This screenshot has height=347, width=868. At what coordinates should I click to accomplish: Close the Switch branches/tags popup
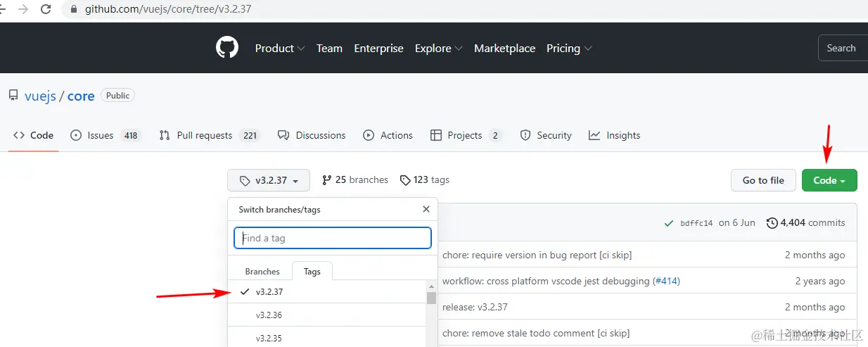point(426,209)
